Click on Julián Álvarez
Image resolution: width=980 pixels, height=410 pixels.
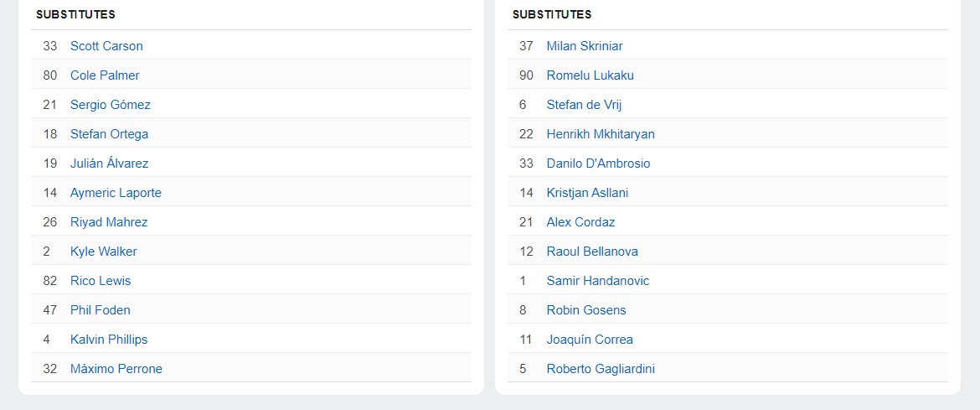coord(109,163)
